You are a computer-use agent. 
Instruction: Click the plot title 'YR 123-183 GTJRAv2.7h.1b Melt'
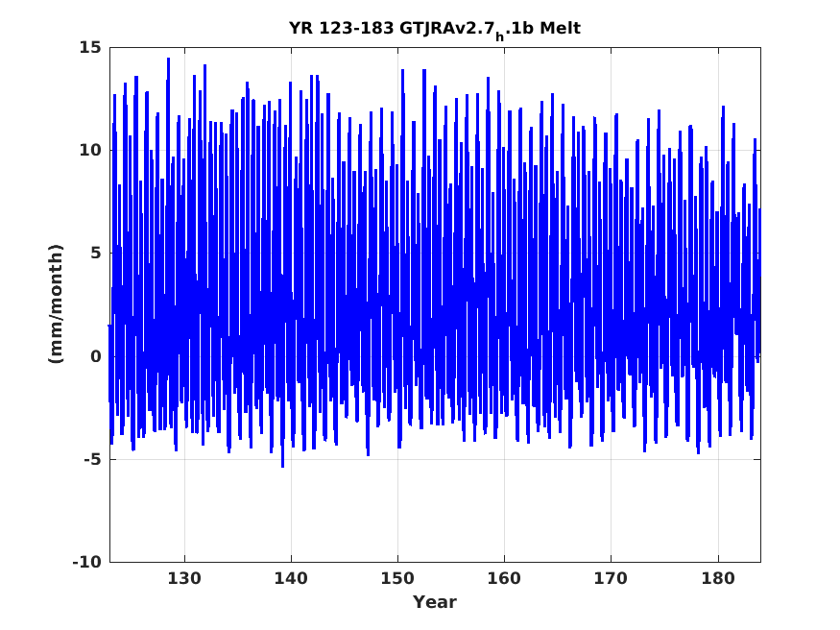435,29
